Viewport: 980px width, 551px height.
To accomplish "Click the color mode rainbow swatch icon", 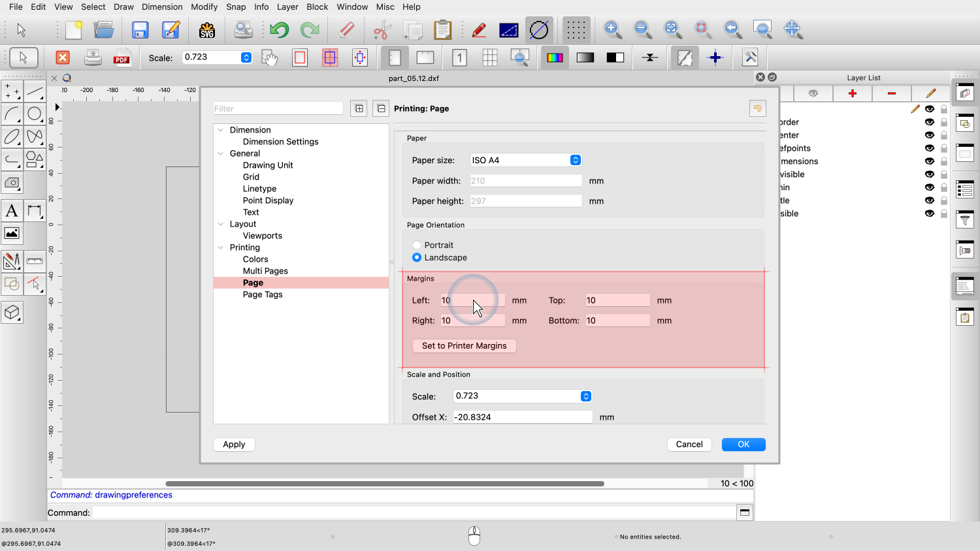I will [x=555, y=58].
